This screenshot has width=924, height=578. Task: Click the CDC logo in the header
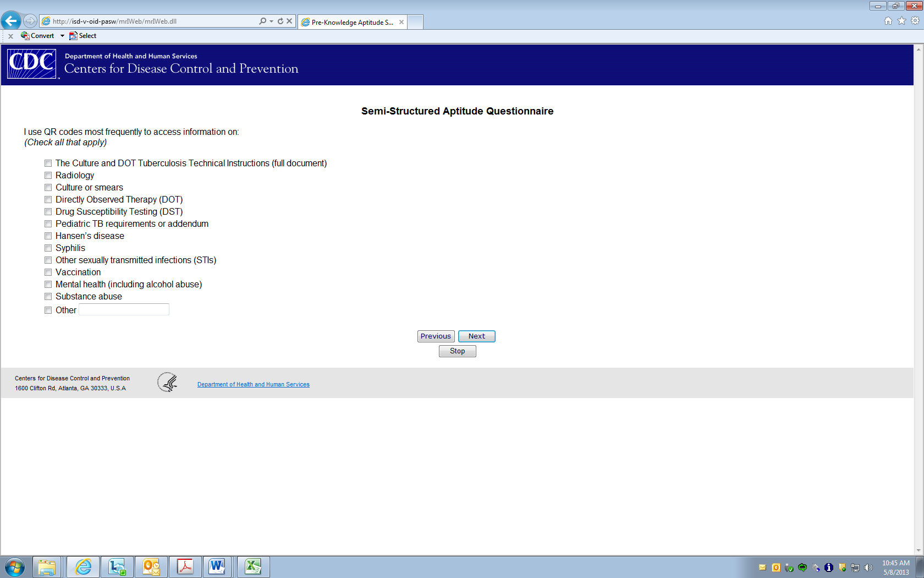click(x=32, y=64)
